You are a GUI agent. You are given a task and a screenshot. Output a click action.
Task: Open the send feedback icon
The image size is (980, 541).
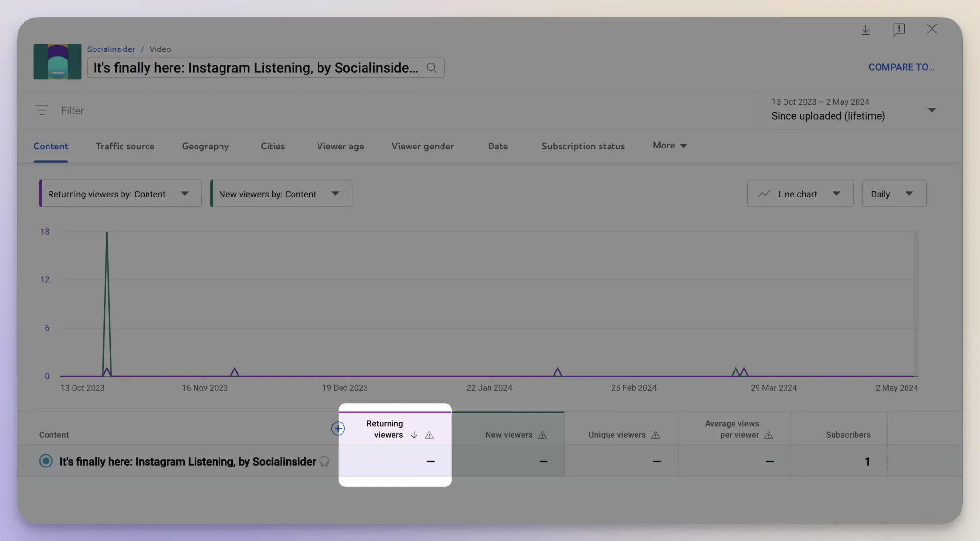coord(899,30)
